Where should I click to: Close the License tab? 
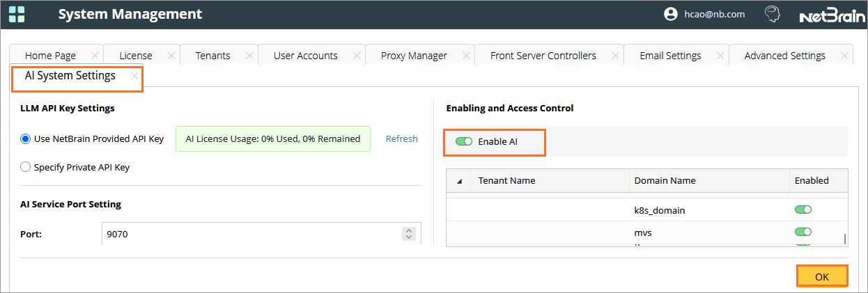click(x=171, y=56)
